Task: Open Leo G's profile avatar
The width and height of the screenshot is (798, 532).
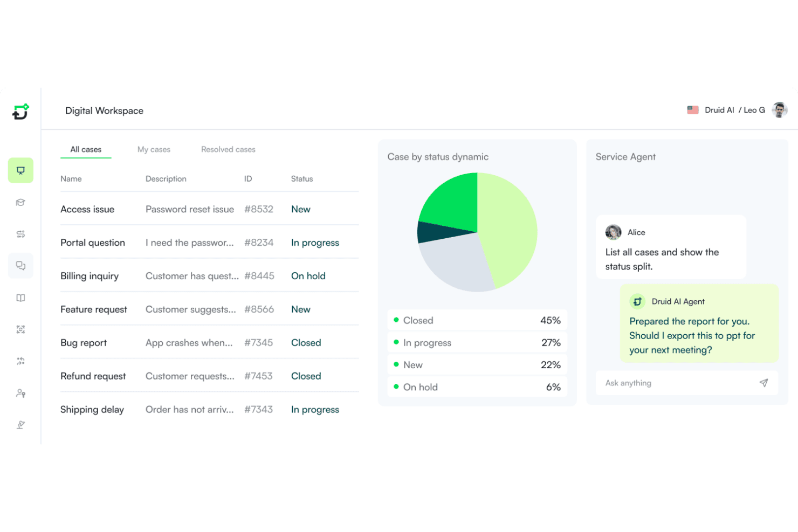Action: pos(779,110)
